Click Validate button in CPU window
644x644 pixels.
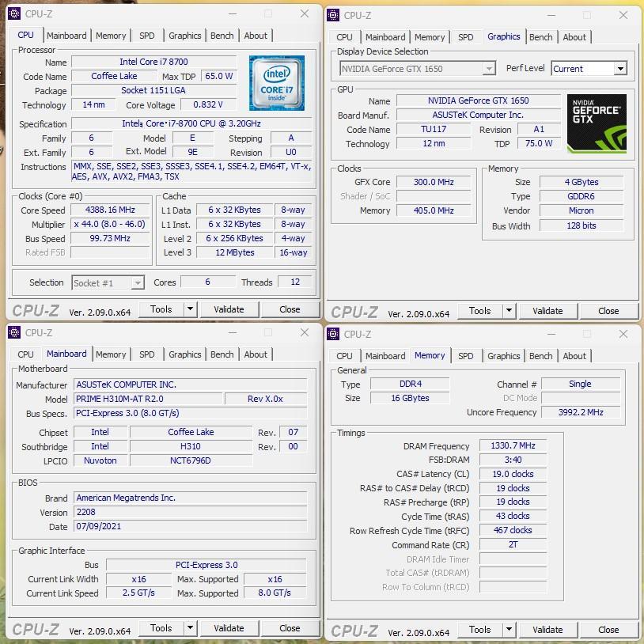point(229,309)
